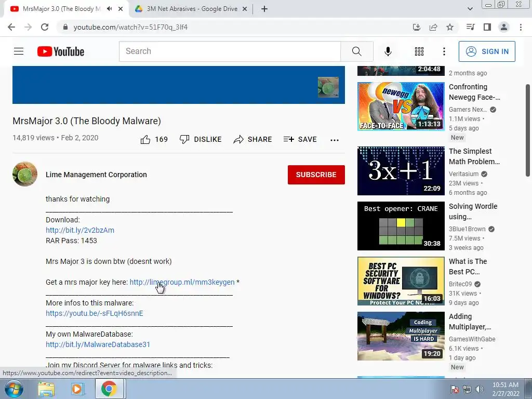This screenshot has width=532, height=399.
Task: Open the Best PC Security Software thumbnail
Action: (x=401, y=281)
